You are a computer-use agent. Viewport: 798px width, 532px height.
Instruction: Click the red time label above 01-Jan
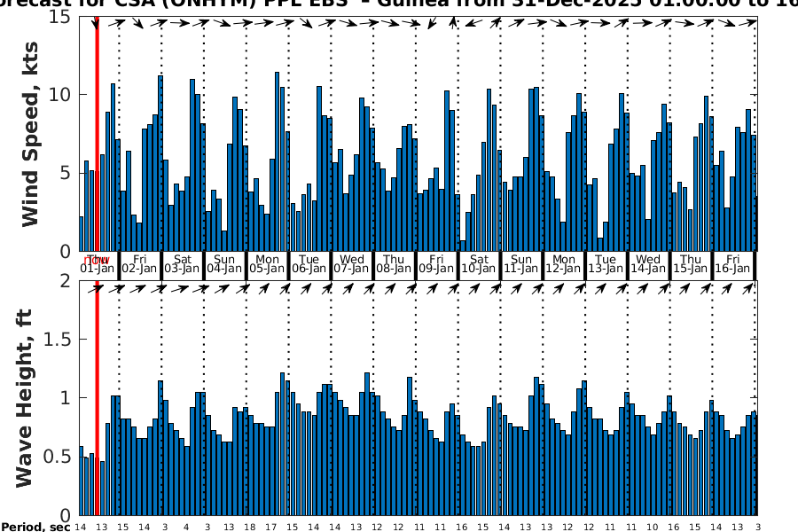click(97, 260)
